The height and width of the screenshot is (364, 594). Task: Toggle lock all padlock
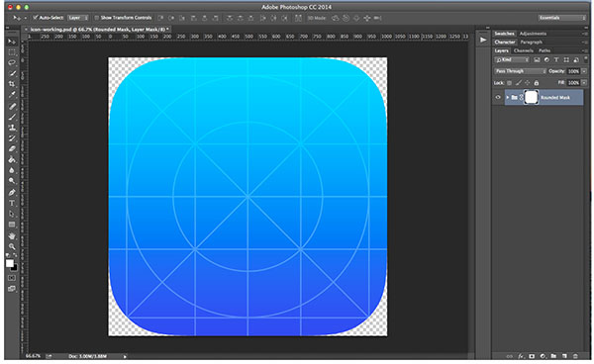[537, 82]
